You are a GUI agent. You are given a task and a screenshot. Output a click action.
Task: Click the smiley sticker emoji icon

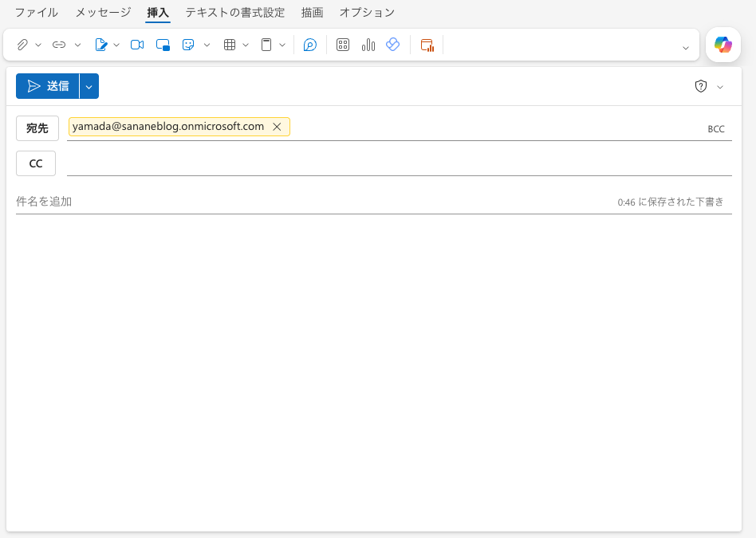coord(188,45)
